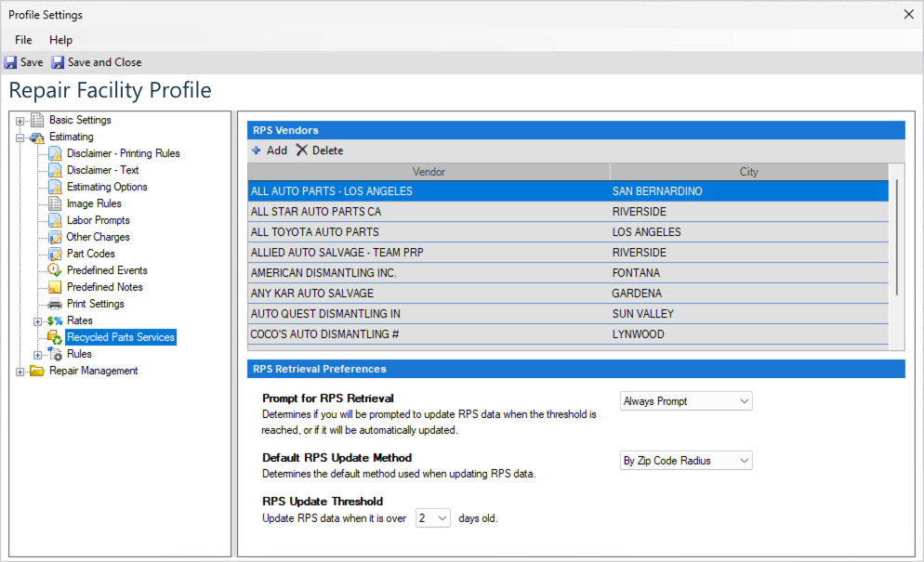Screen dimensions: 924x562
Task: Open Image Rules in the tree
Action: click(x=94, y=203)
